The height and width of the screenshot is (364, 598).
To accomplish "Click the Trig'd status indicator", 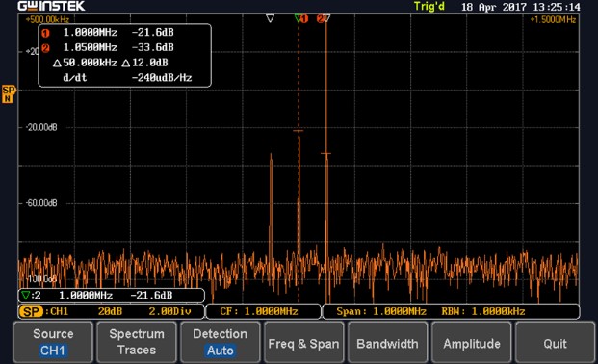I will [x=429, y=7].
